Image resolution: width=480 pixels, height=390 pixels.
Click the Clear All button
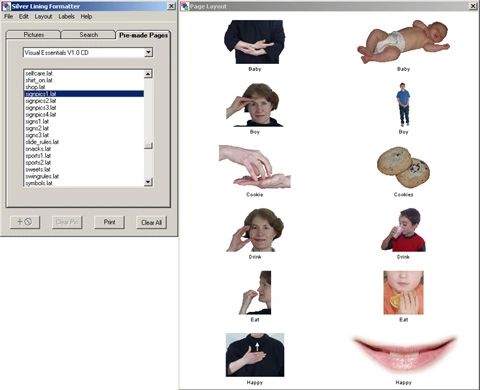pyautogui.click(x=151, y=222)
